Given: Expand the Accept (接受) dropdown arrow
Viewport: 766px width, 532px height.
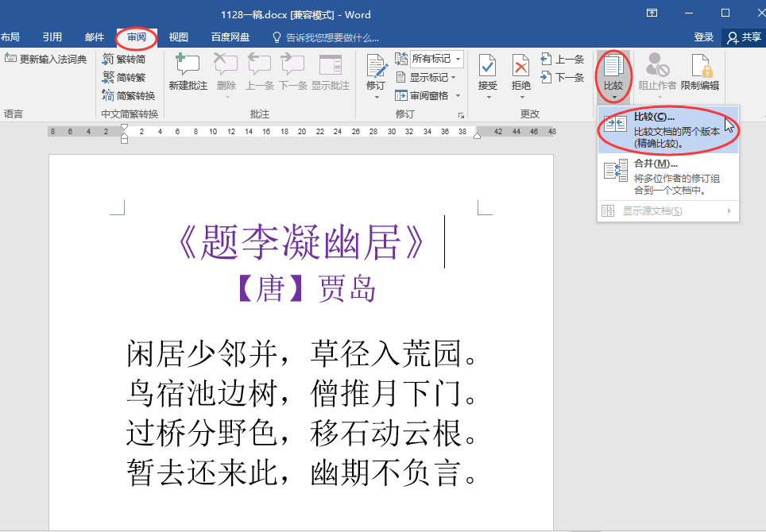Looking at the screenshot, I should pyautogui.click(x=488, y=97).
